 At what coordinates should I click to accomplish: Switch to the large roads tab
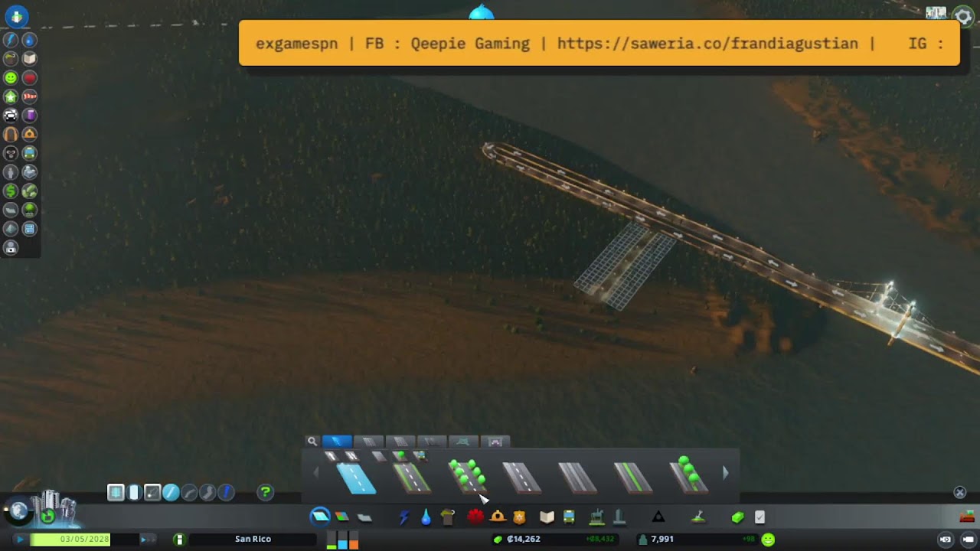(x=400, y=442)
